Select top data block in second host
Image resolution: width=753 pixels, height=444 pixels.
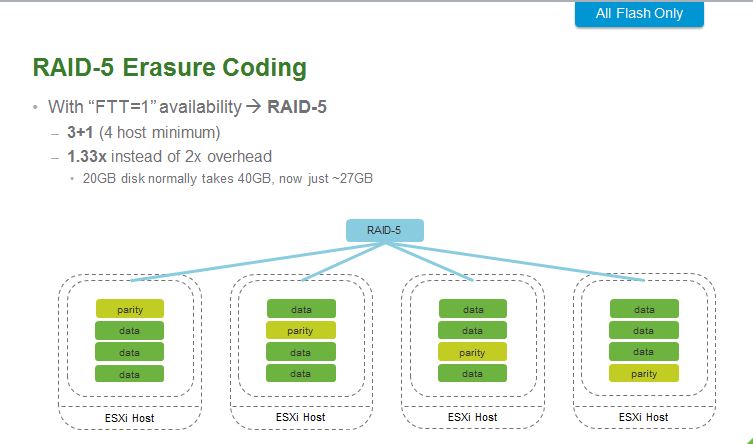300,310
